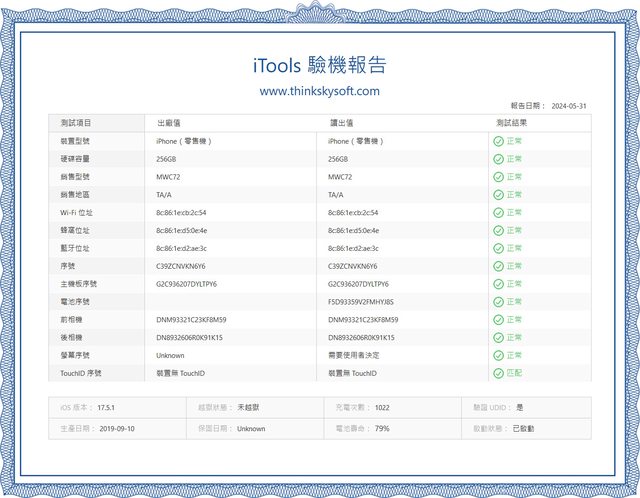Viewport: 640px width, 498px height.
Task: Click the iOS version 17.5.1
Action: (106, 407)
